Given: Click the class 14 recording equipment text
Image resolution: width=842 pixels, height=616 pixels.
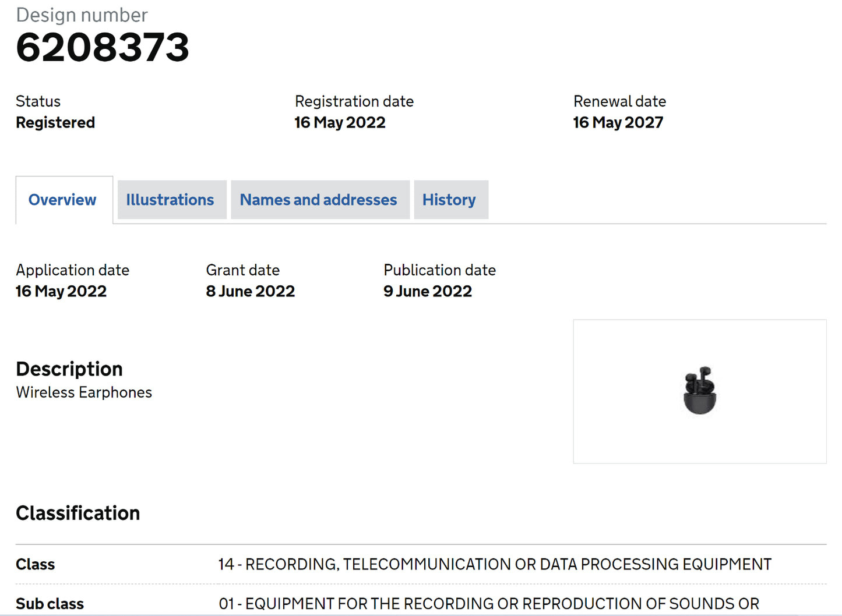Looking at the screenshot, I should 495,564.
